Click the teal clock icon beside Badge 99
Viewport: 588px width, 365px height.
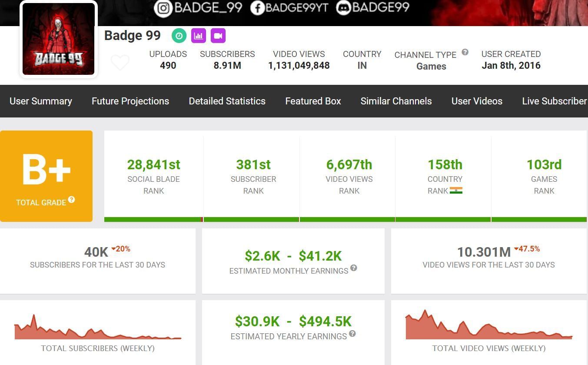[179, 36]
